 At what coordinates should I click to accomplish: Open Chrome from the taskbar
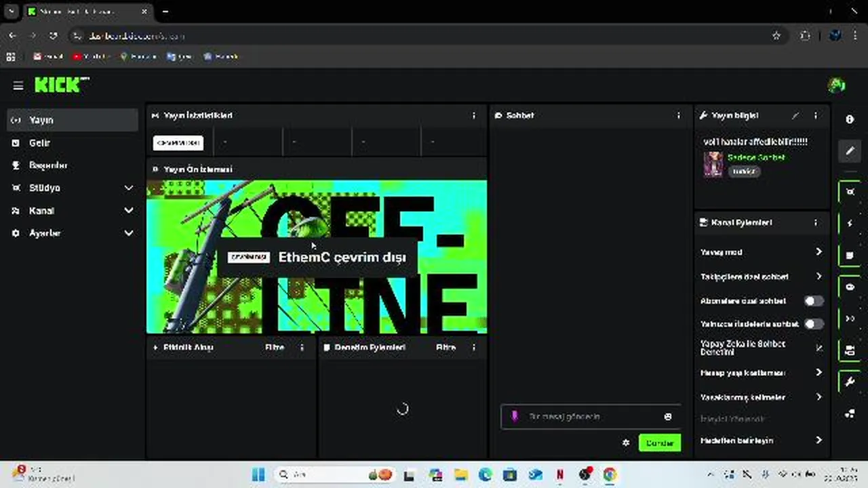tap(610, 474)
